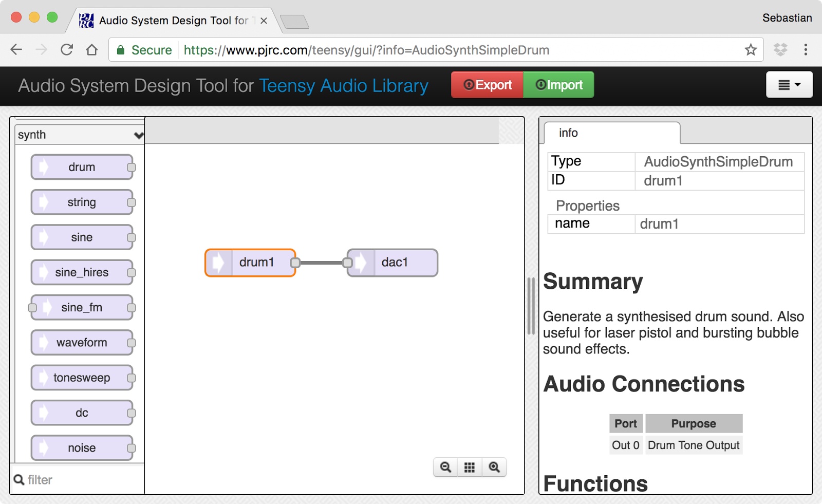The height and width of the screenshot is (504, 822).
Task: Select the noise node in the synth list
Action: (82, 447)
